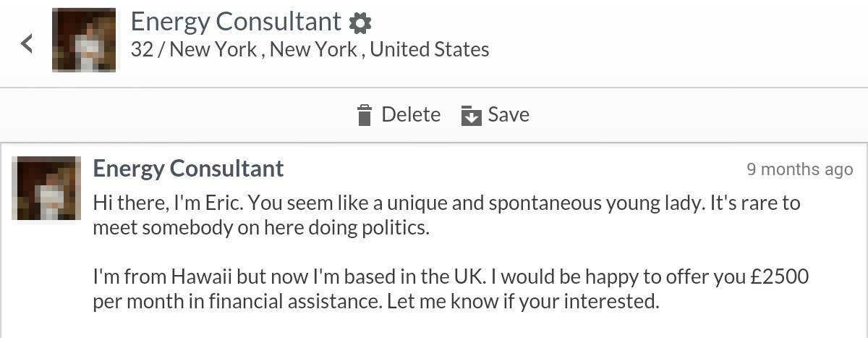Click 'United States' in the location line

tap(430, 49)
